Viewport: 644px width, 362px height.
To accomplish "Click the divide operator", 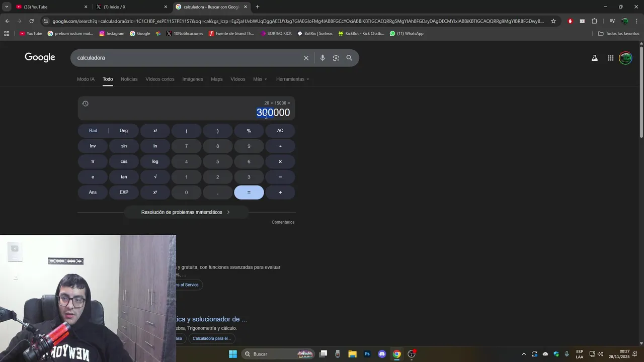I will coord(280,146).
